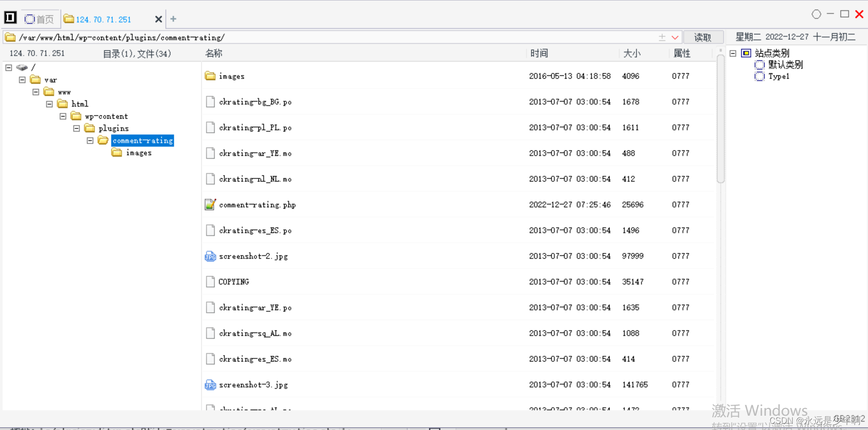Collapse the wp-content tree node
This screenshot has width=868, height=430.
[63, 116]
